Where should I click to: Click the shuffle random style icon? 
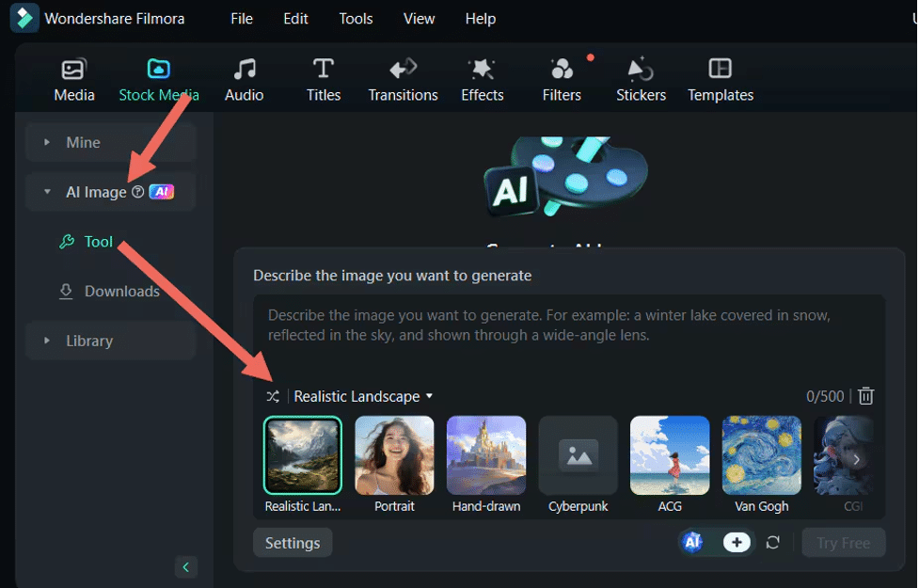[x=273, y=396]
